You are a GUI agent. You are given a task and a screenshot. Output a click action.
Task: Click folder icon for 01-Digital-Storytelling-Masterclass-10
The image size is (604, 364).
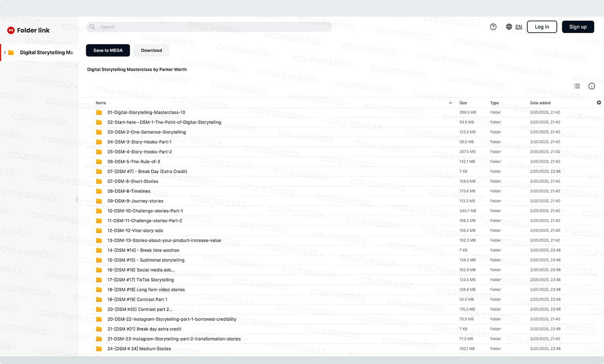99,112
